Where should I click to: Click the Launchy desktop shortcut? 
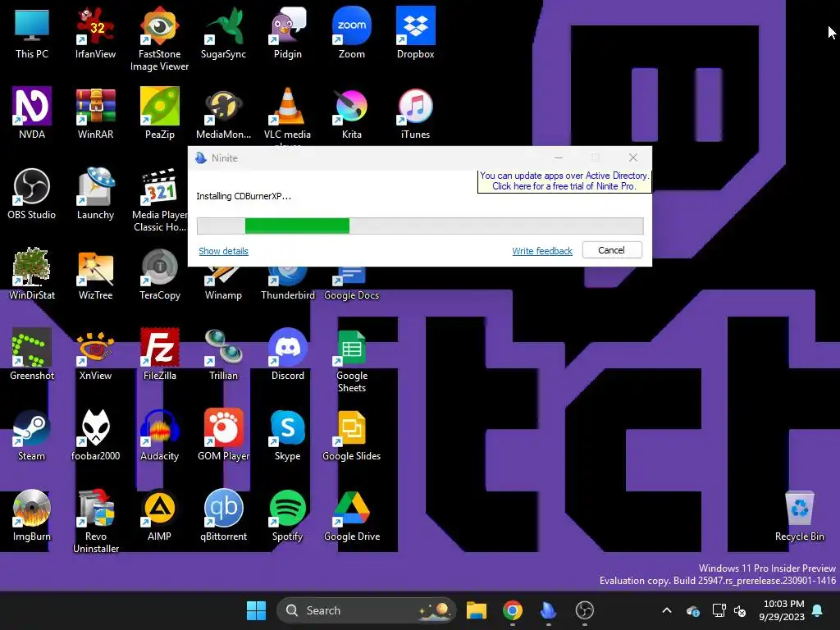click(x=95, y=194)
